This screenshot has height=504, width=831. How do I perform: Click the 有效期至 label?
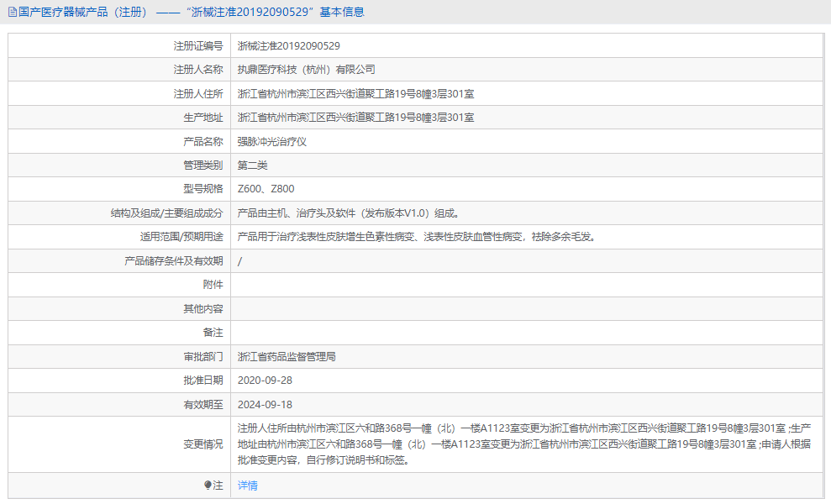pyautogui.click(x=203, y=404)
